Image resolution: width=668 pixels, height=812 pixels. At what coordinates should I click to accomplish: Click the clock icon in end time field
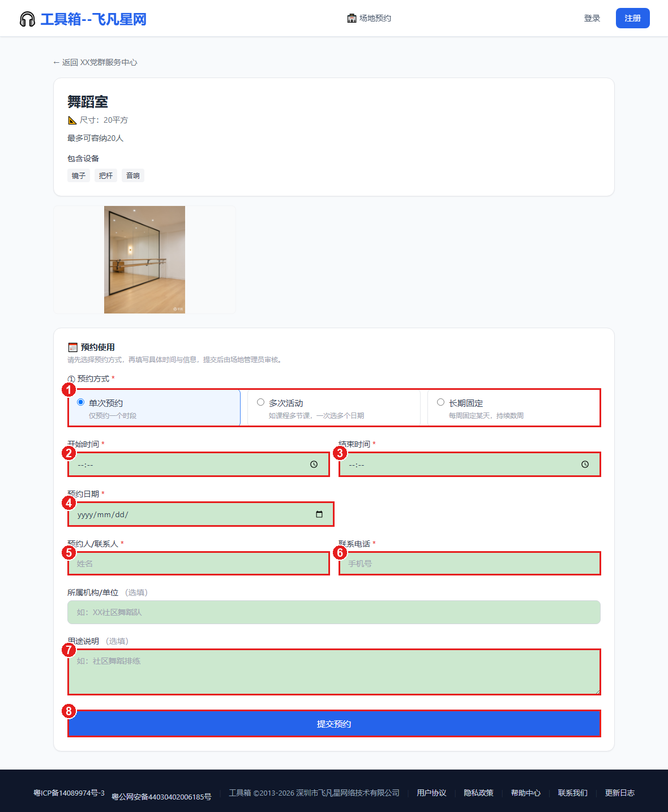[x=585, y=465]
